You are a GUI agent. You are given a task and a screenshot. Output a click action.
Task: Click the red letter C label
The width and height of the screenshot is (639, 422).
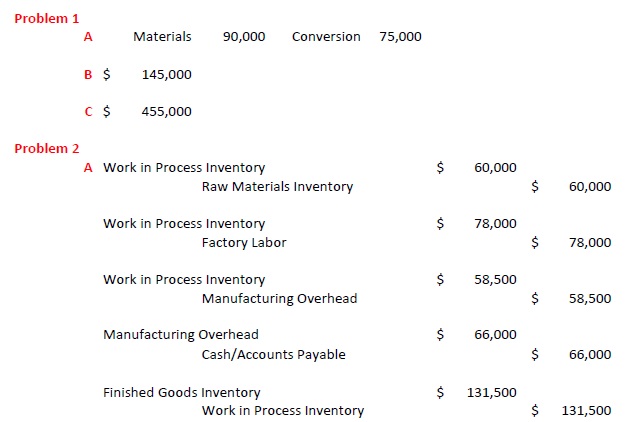pos(89,112)
